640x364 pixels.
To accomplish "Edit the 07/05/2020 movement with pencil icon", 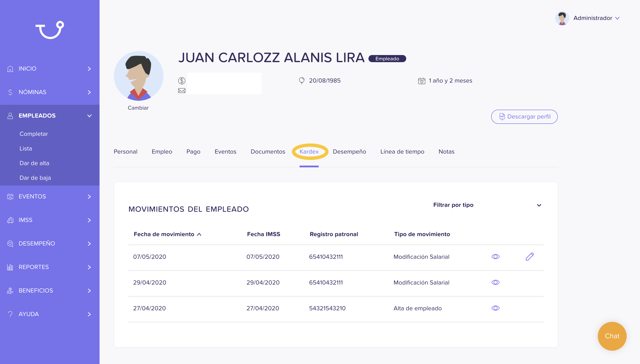I will click(x=530, y=257).
